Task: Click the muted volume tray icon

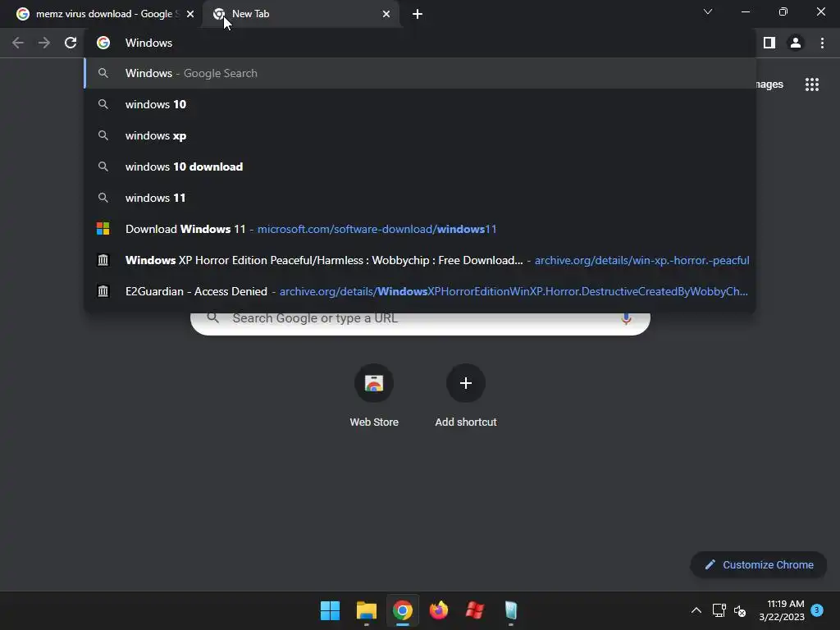Action: pyautogui.click(x=741, y=610)
